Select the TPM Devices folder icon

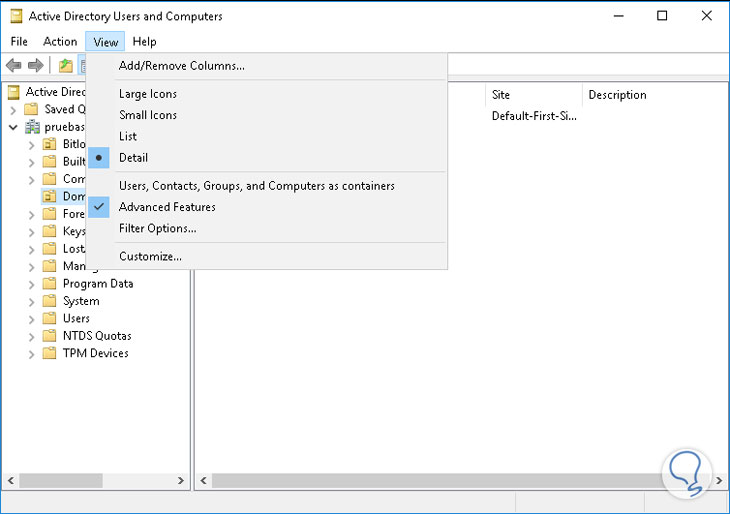[49, 353]
